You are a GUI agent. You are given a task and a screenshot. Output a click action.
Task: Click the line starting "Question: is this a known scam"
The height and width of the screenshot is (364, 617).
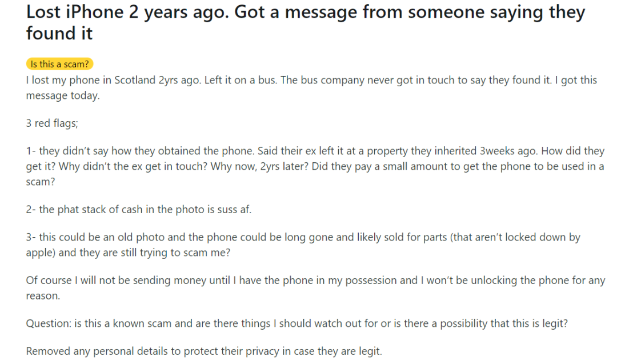297,323
